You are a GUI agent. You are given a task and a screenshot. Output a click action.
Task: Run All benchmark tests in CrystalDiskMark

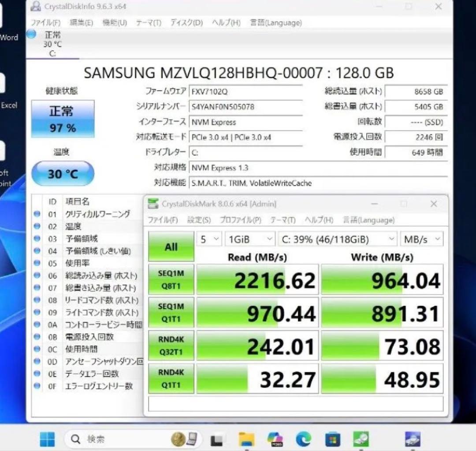(x=171, y=246)
